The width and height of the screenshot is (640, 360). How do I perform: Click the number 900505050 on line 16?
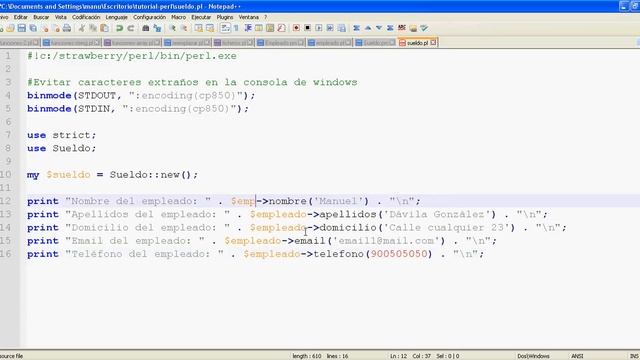coord(399,254)
